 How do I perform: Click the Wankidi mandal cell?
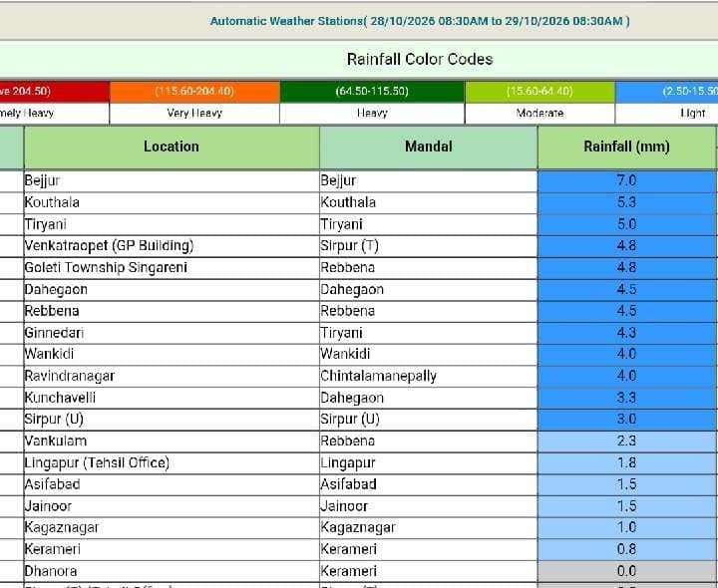pos(429,354)
